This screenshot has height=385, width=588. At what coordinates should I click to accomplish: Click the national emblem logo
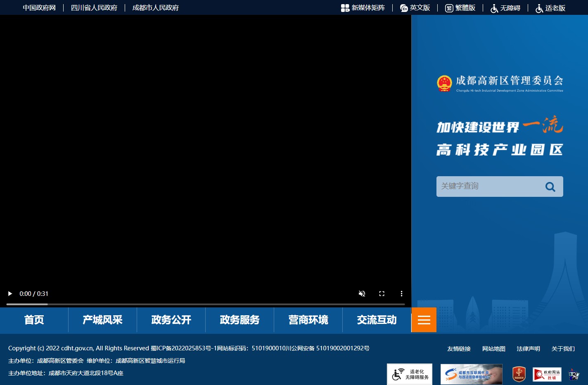pos(445,83)
